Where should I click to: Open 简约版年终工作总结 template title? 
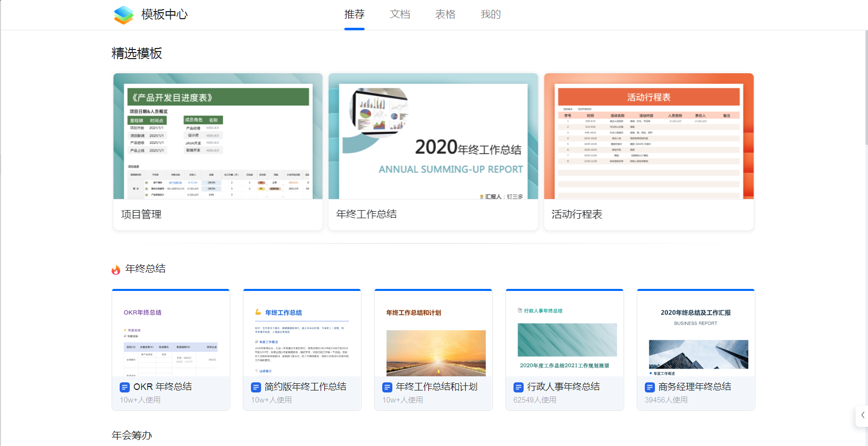[x=305, y=386]
